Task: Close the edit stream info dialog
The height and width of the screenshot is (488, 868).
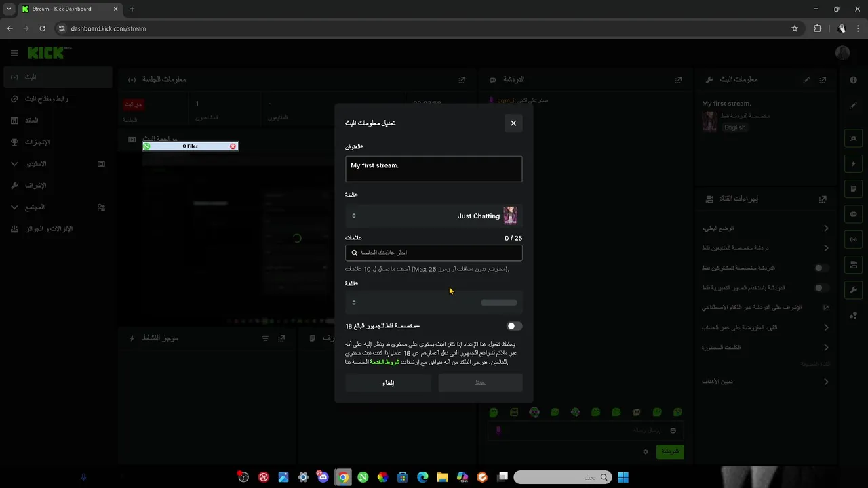Action: [x=513, y=123]
